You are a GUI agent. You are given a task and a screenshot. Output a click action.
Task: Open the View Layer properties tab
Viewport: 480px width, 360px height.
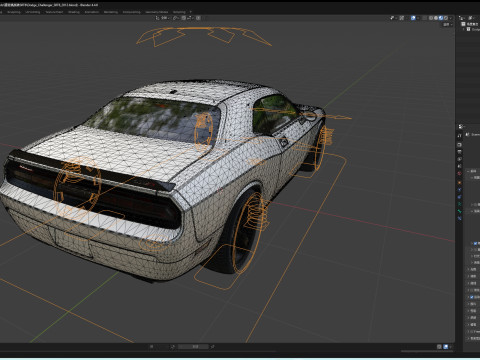tap(459, 159)
